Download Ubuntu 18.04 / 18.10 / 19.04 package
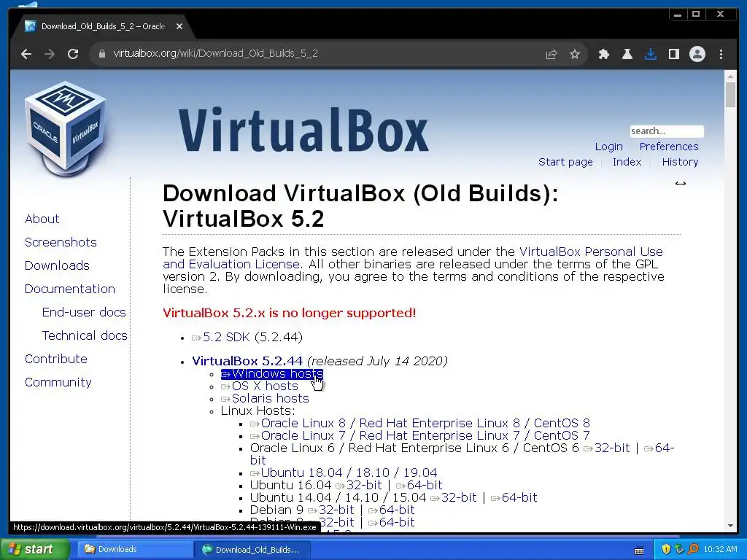The image size is (747, 560). 344,472
